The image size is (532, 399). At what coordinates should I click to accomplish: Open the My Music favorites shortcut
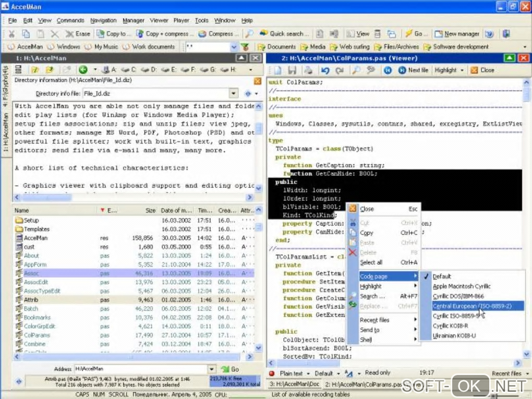click(x=102, y=46)
